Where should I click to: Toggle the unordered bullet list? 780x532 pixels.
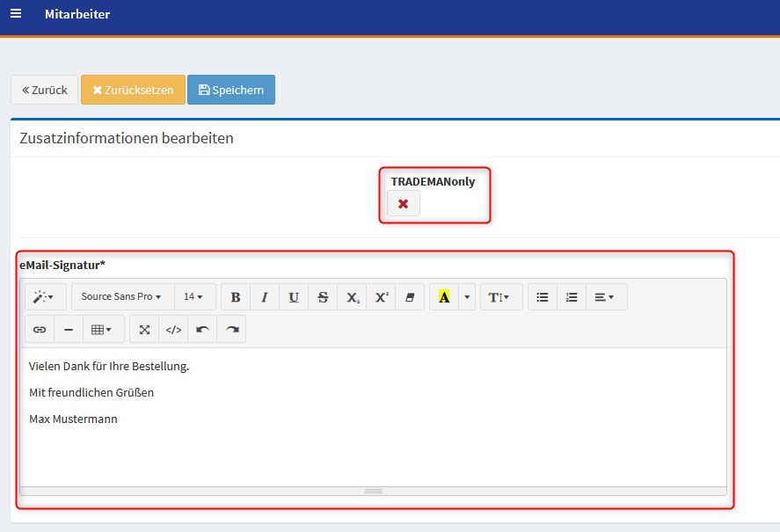pos(543,297)
